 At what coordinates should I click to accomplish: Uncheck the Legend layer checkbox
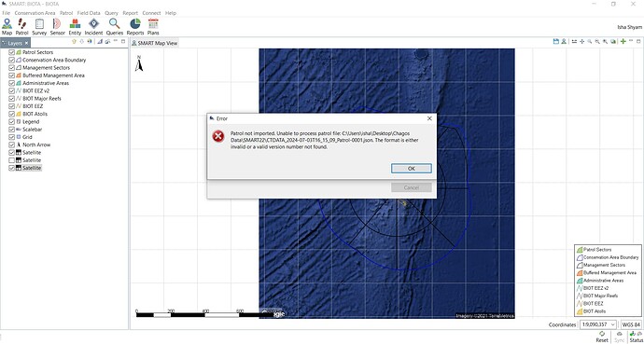[11, 122]
